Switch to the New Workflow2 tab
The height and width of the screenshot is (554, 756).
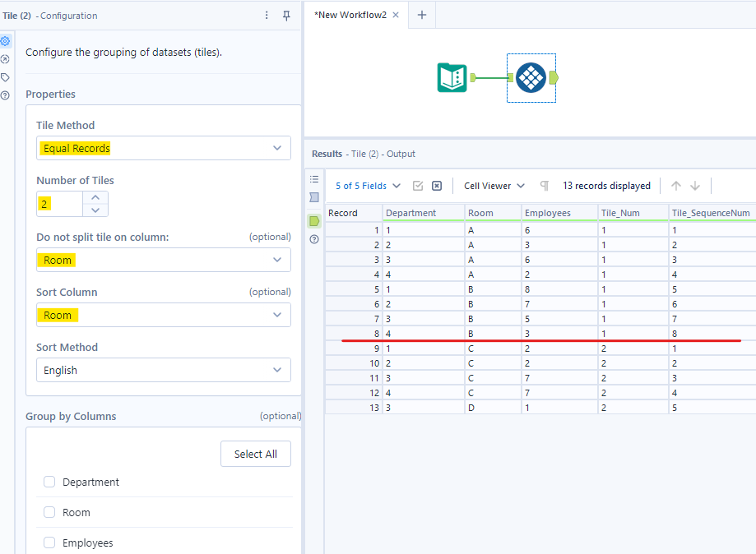click(350, 15)
